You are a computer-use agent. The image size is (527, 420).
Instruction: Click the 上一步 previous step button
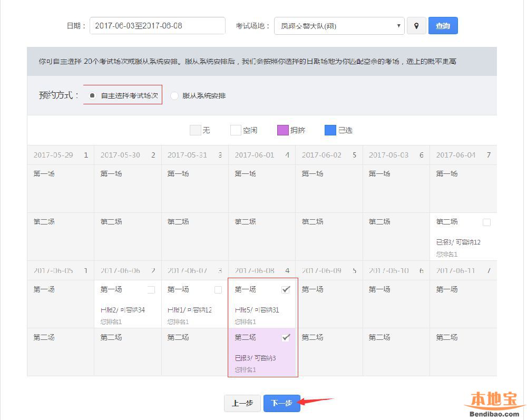pos(242,403)
